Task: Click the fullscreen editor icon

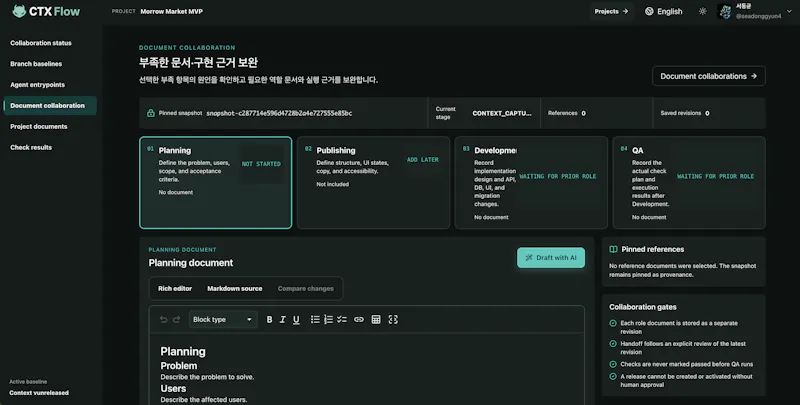Action: [393, 319]
